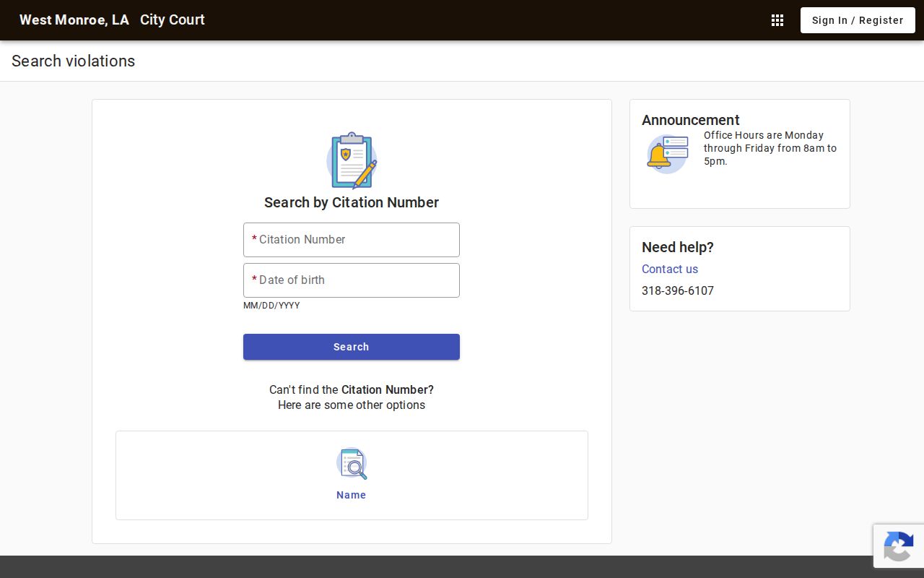This screenshot has width=924, height=578.
Task: Click the reCAPTCHA badge
Action: pyautogui.click(x=899, y=546)
